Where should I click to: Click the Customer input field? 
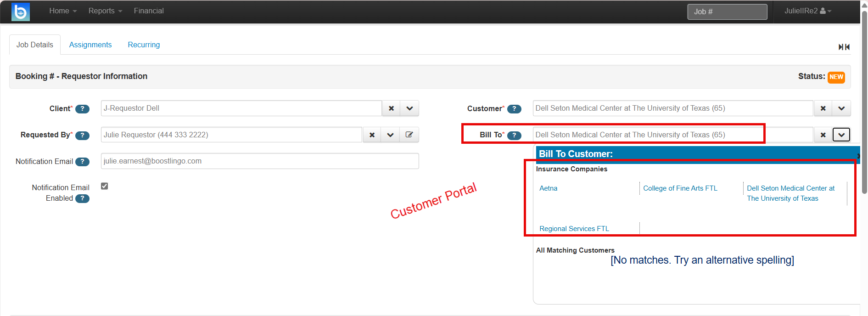tap(673, 108)
